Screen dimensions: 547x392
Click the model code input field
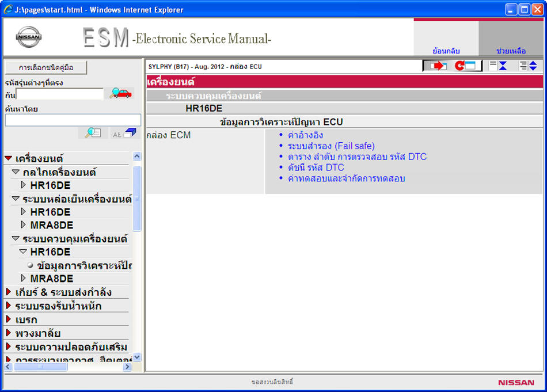tap(60, 94)
